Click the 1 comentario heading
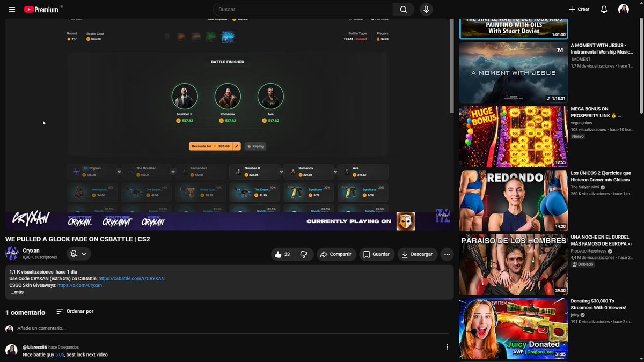 click(x=25, y=312)
